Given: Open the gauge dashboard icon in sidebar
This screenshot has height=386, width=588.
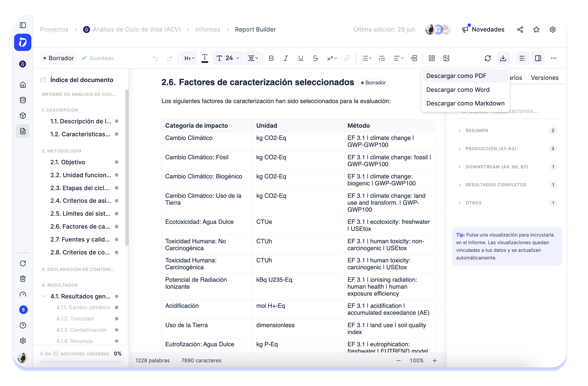Looking at the screenshot, I should [23, 295].
